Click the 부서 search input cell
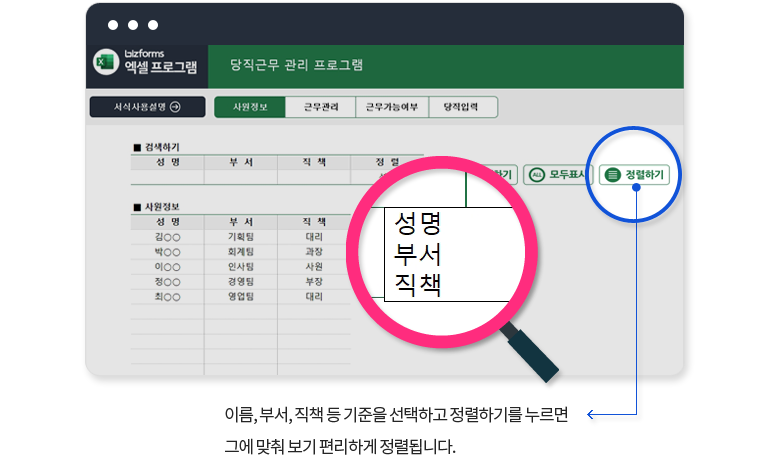The image size is (770, 455). (x=241, y=177)
